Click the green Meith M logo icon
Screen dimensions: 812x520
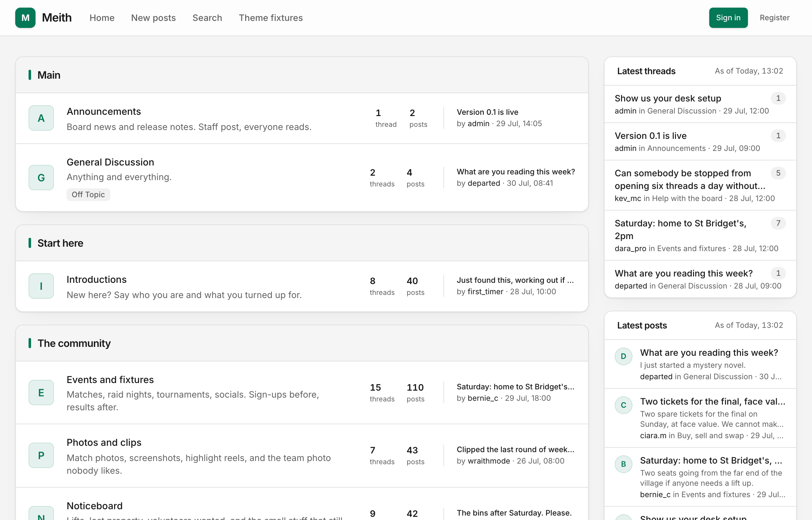point(25,17)
